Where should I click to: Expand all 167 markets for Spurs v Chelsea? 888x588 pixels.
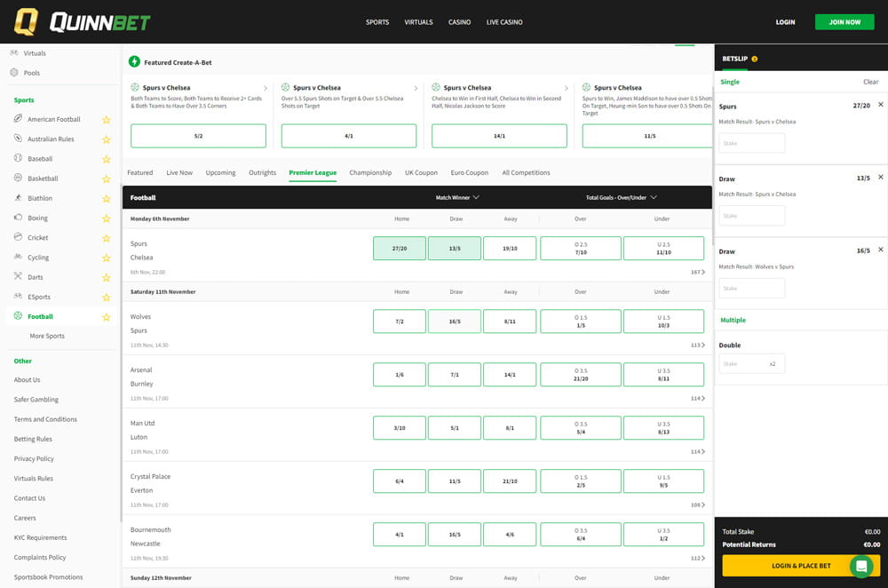pyautogui.click(x=698, y=273)
